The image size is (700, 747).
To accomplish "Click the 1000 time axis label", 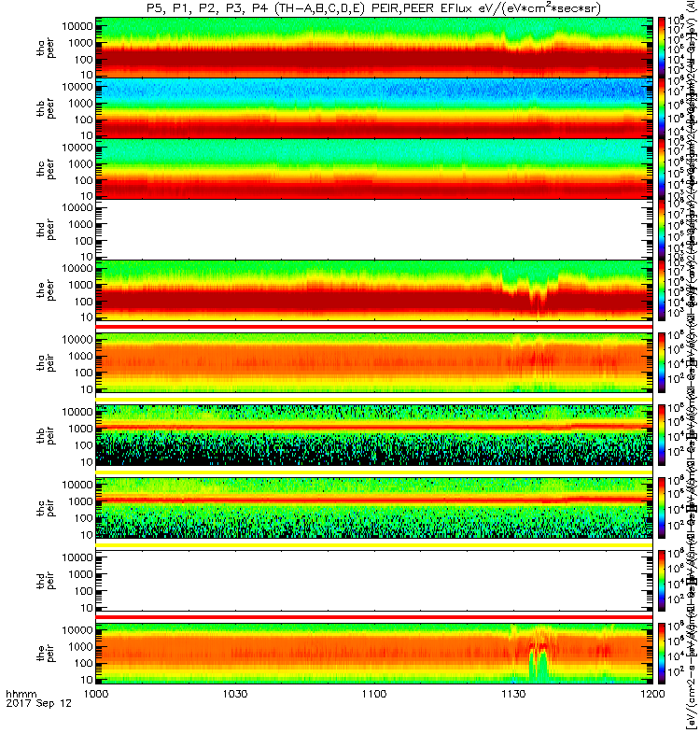I will point(96,694).
